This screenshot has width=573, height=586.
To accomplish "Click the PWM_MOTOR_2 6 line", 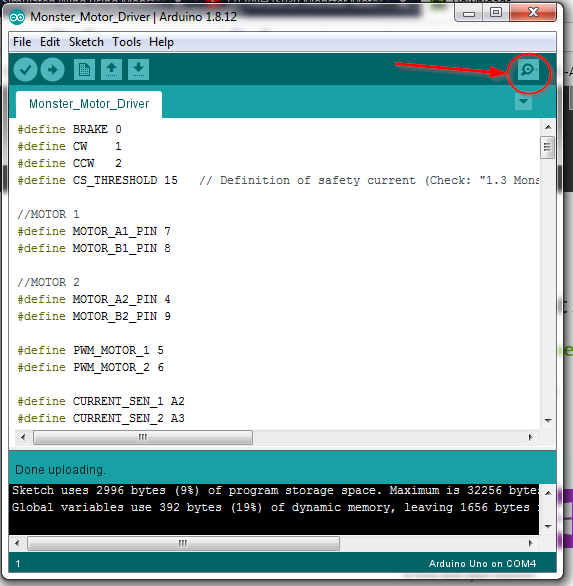I will tap(90, 367).
